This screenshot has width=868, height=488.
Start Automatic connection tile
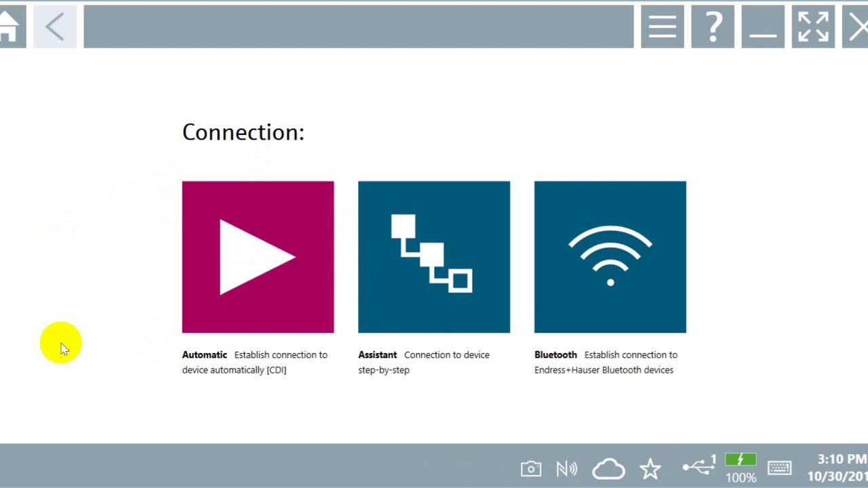[x=258, y=257]
